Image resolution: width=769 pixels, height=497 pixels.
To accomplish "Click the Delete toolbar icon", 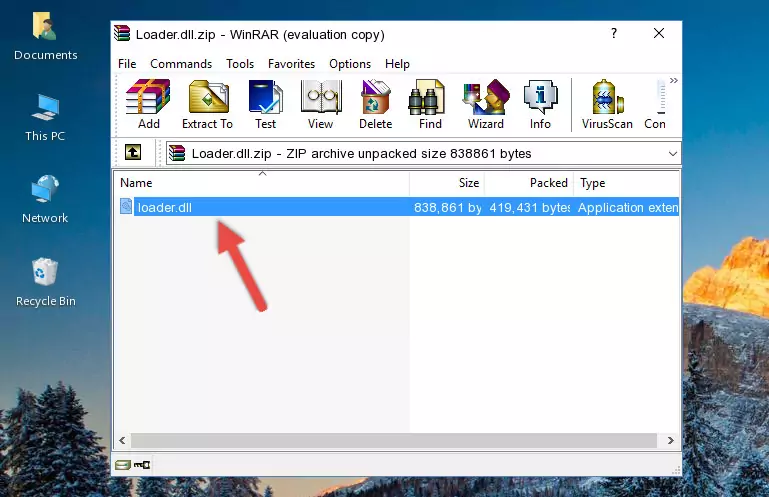I will tap(376, 104).
